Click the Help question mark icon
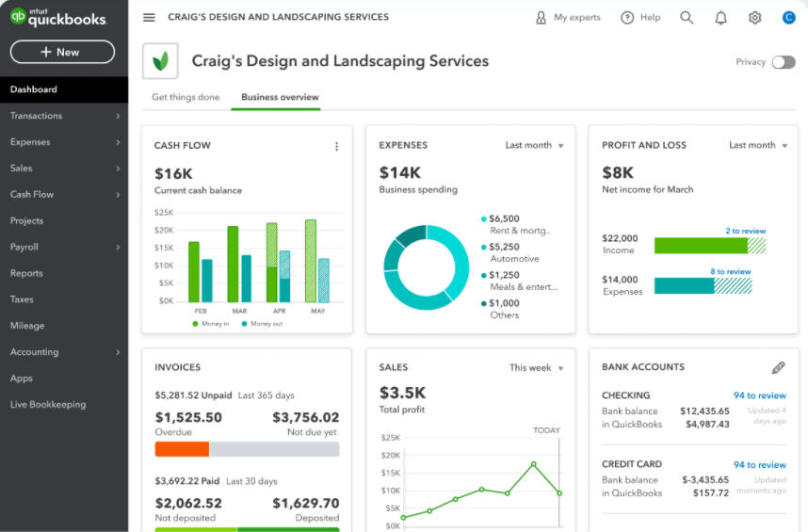The image size is (808, 532). (x=627, y=18)
